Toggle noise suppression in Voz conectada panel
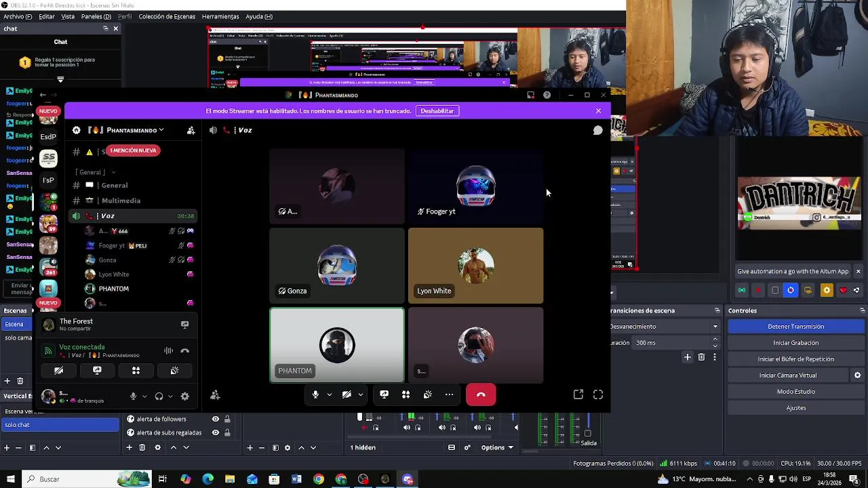This screenshot has height=488, width=868. [168, 351]
